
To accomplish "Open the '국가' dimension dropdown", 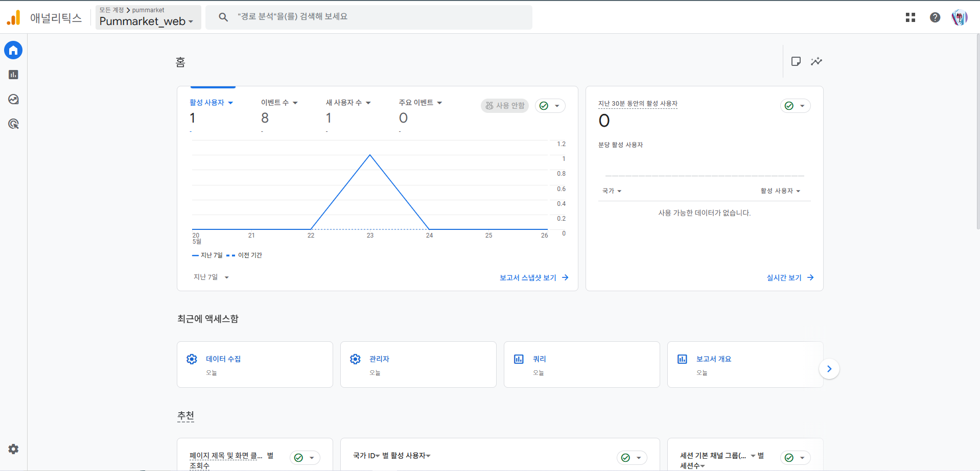I will pyautogui.click(x=612, y=191).
